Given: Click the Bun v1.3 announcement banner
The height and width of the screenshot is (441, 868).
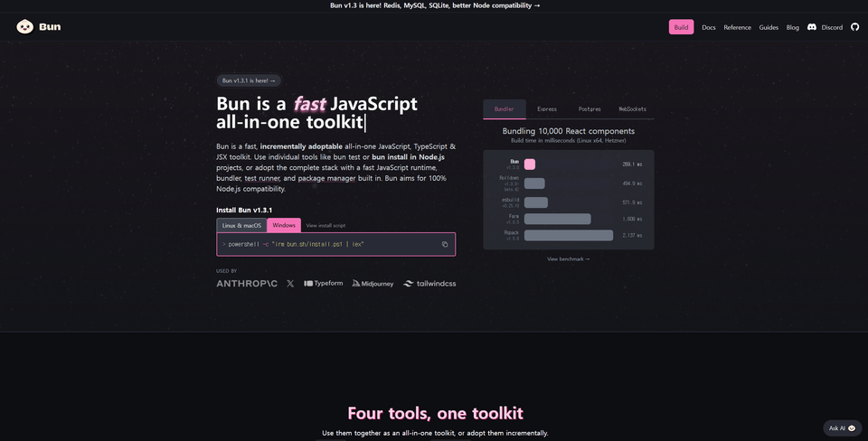Looking at the screenshot, I should pos(435,5).
